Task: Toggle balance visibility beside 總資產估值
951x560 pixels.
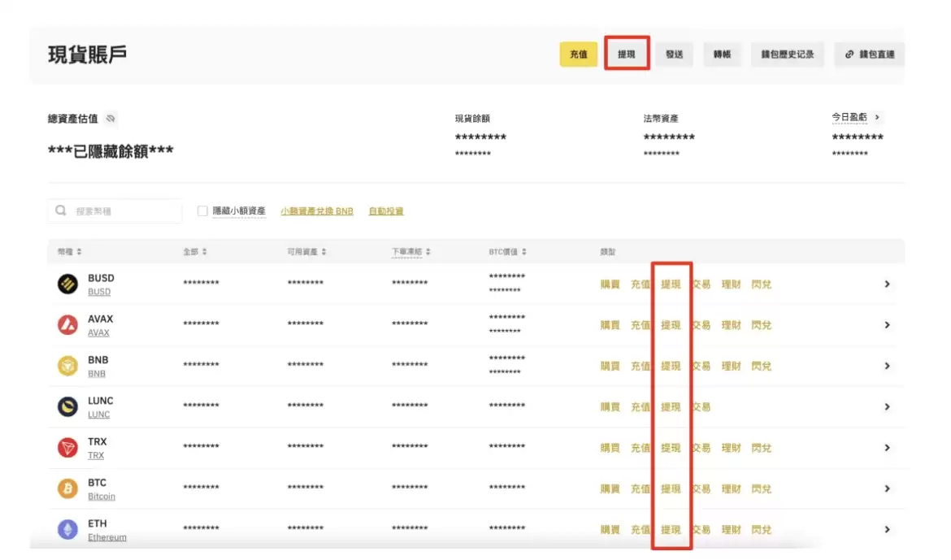Action: click(111, 119)
